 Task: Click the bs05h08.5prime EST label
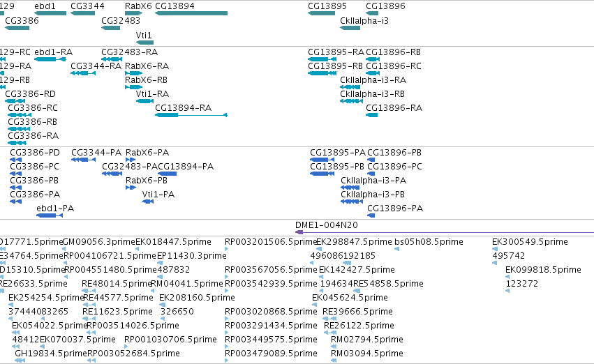click(429, 242)
